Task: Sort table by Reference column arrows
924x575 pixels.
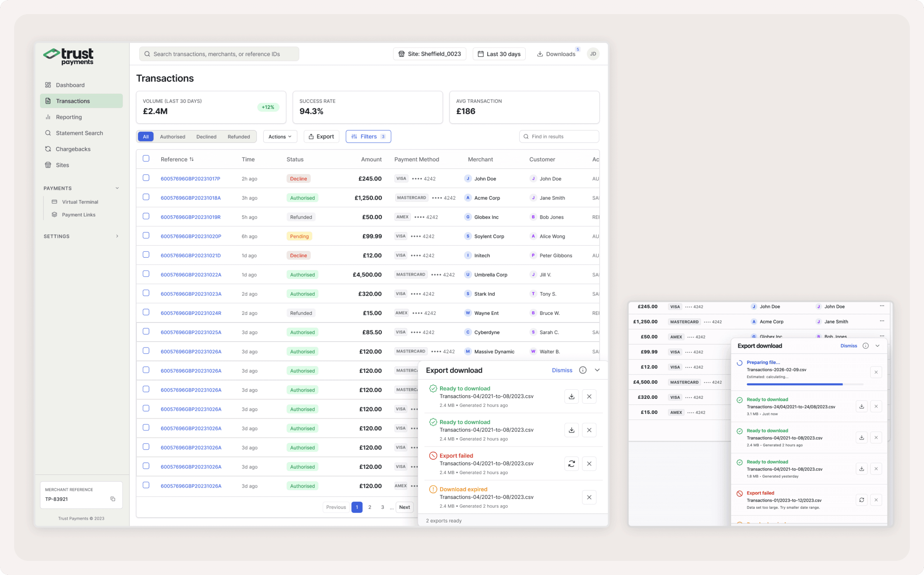Action: click(192, 159)
